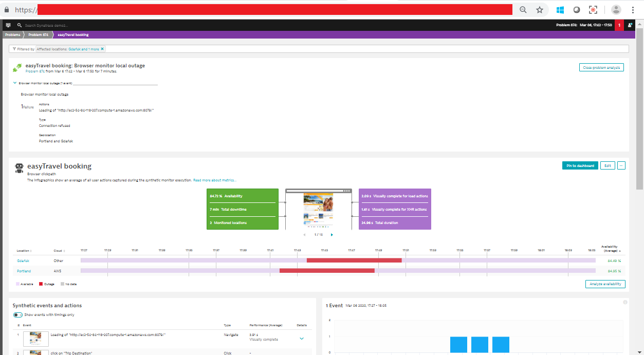
Task: Click the screen capture icon in browser toolbar
Action: (593, 9)
